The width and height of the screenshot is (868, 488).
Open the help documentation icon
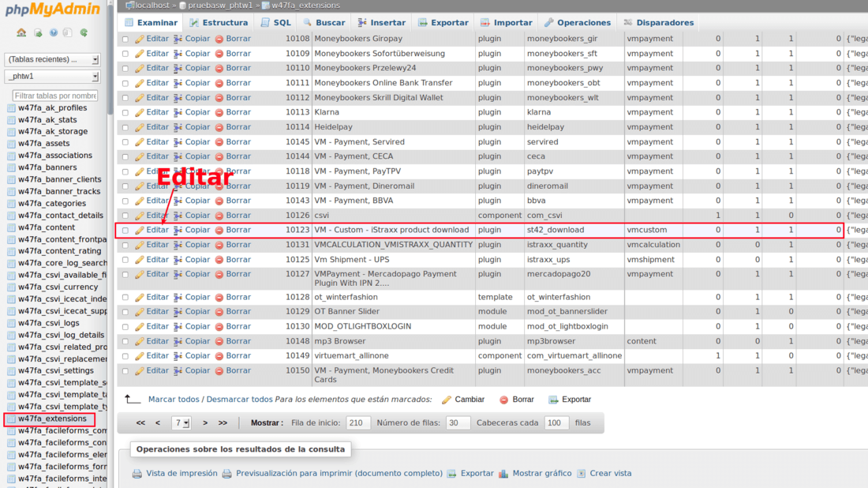coord(53,32)
